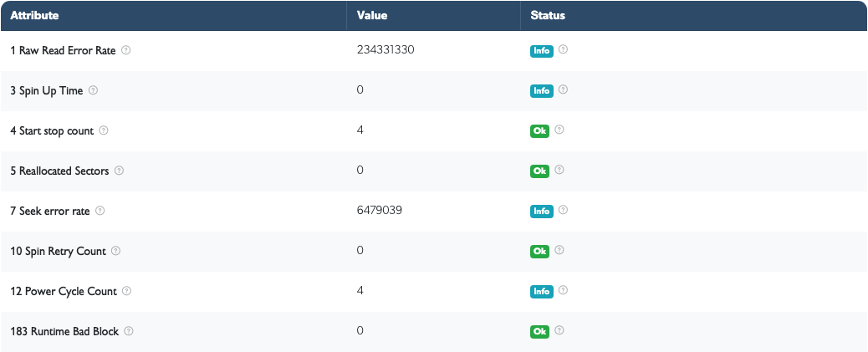Click status help icon in Start stop count row
868x352 pixels.
(x=559, y=130)
